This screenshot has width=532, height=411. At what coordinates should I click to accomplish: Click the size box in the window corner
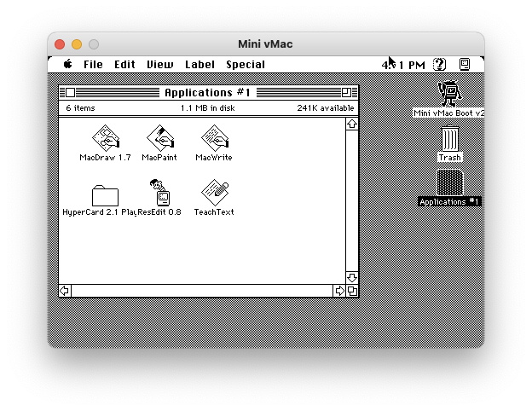click(352, 291)
